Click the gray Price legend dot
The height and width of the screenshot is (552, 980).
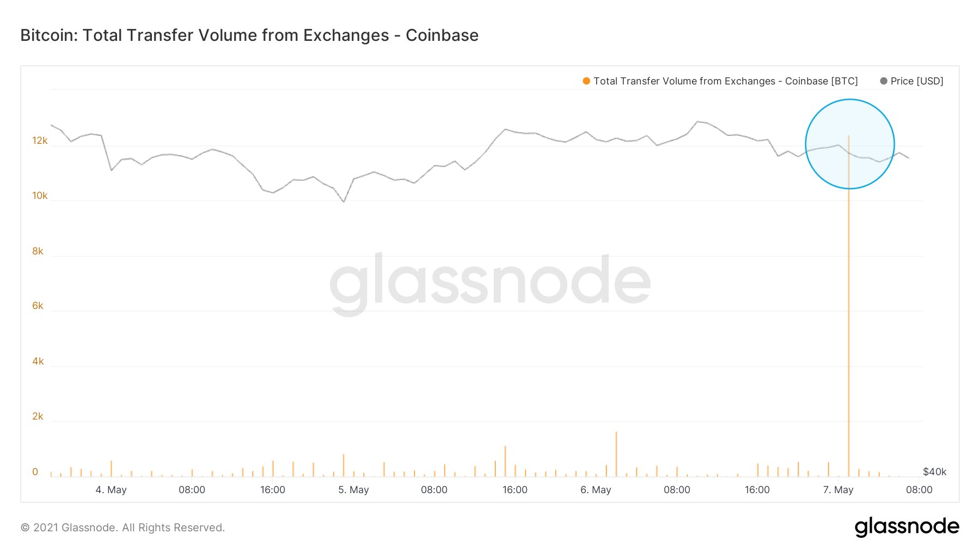click(884, 81)
